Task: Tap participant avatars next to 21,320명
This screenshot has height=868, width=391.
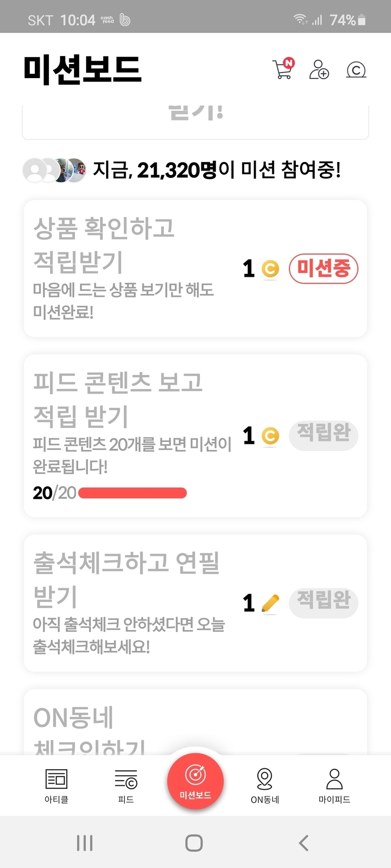Action: 55,170
